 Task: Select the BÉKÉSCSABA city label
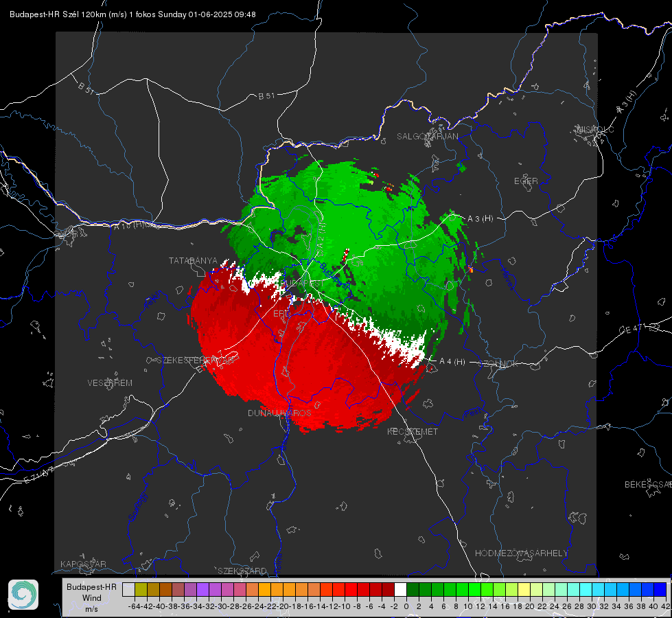pos(648,485)
